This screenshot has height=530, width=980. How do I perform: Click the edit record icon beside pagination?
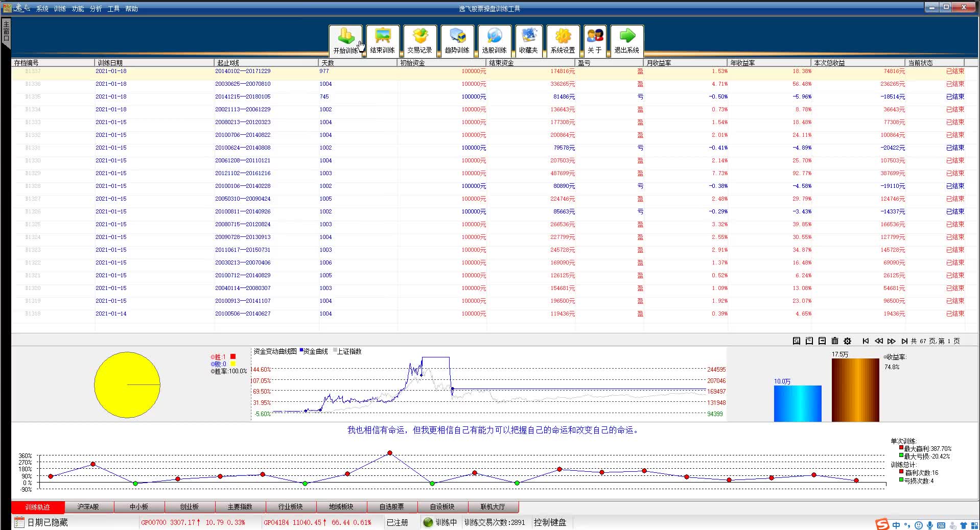pyautogui.click(x=809, y=341)
